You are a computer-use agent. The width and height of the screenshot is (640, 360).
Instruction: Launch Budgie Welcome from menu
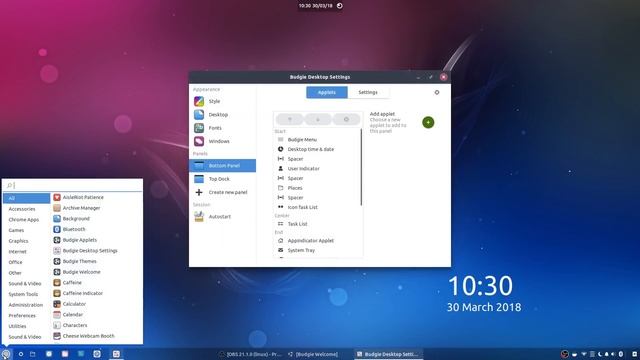(x=96, y=272)
